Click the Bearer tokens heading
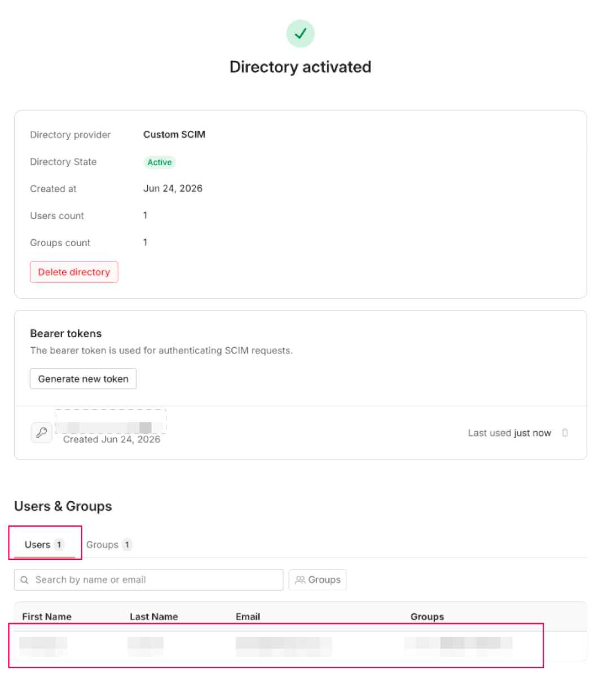 tap(66, 333)
